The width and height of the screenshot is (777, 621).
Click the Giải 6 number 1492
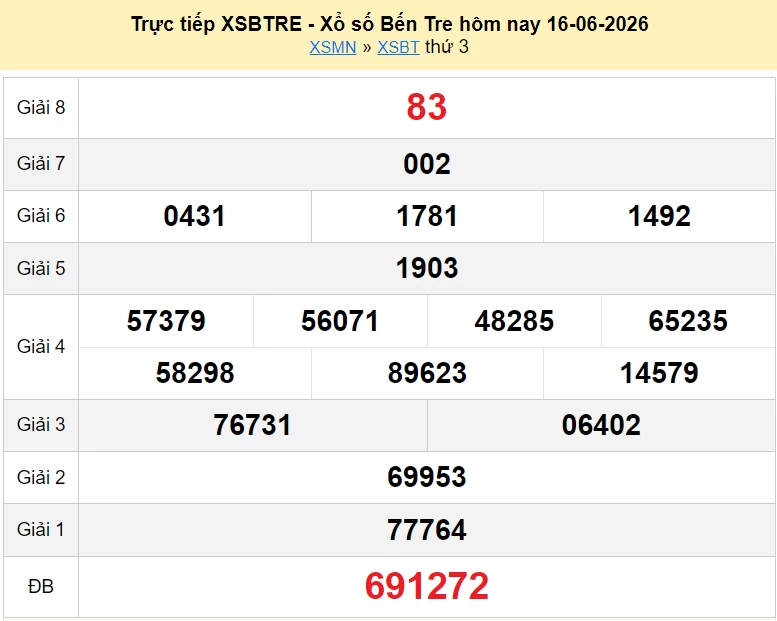click(659, 216)
